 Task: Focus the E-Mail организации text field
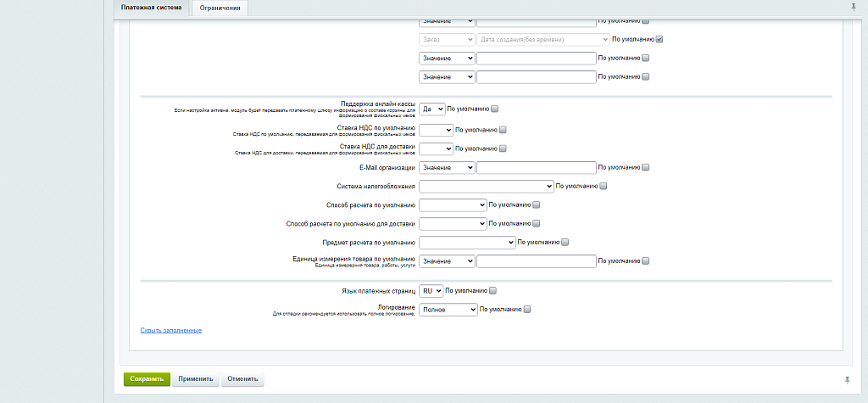pyautogui.click(x=536, y=167)
